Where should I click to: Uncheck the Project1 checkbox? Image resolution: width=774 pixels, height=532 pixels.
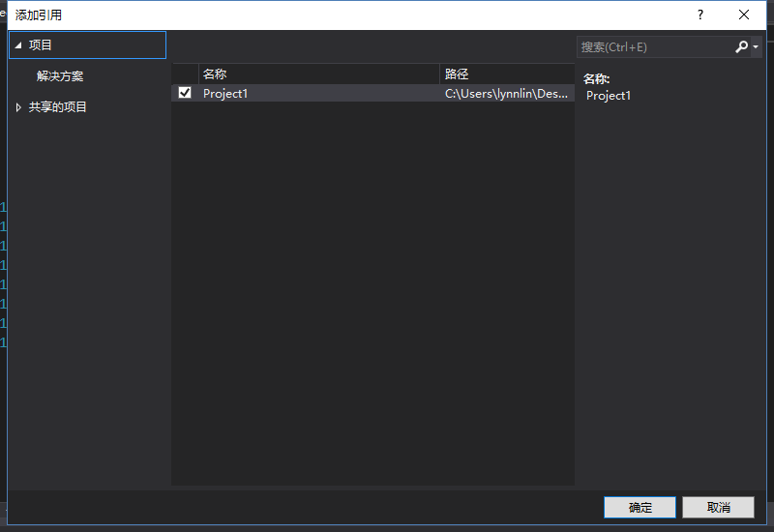pos(185,92)
